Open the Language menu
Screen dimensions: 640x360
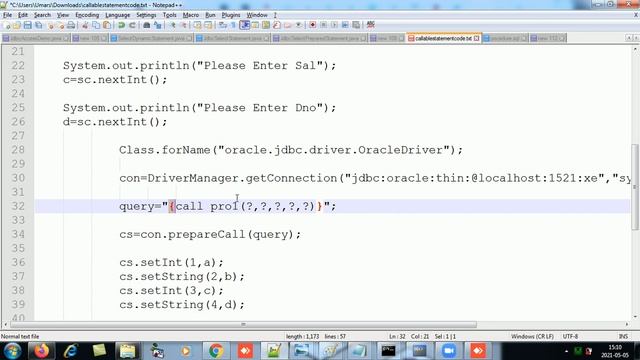118,15
